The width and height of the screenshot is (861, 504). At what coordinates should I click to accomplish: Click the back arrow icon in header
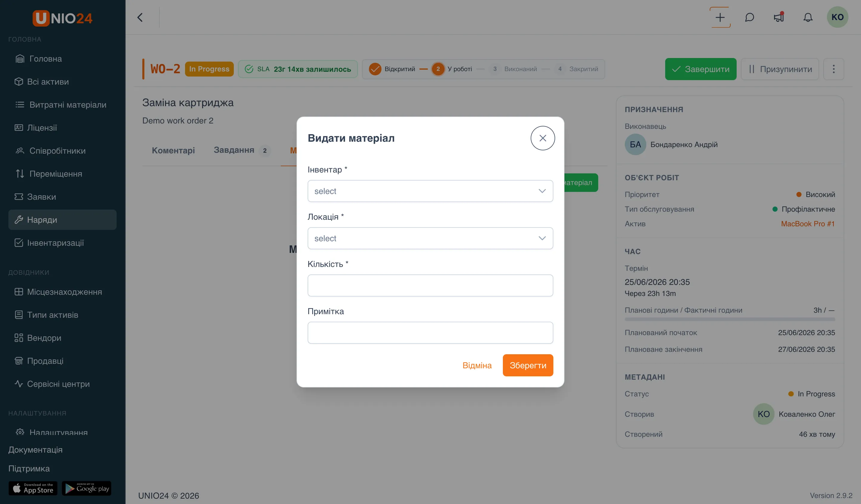click(140, 17)
